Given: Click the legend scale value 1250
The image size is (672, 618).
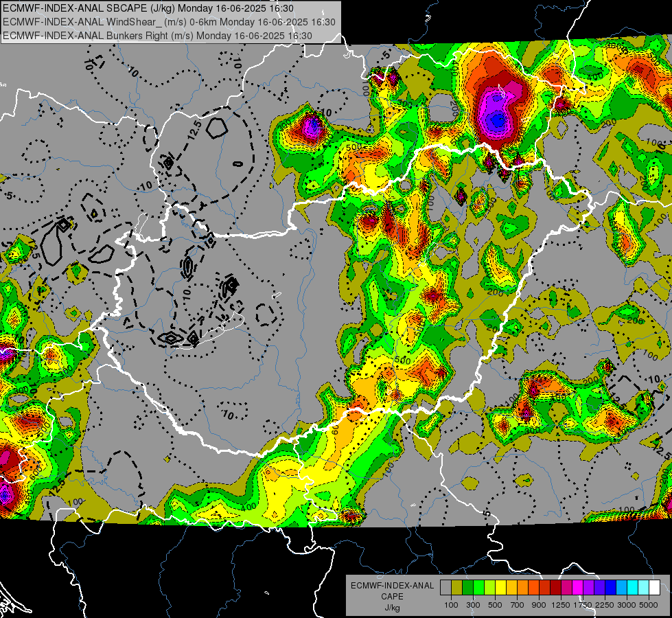Looking at the screenshot, I should coord(561,605).
